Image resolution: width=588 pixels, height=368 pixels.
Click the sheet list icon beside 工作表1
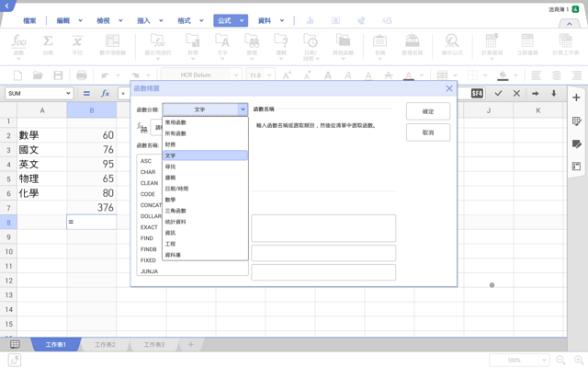point(15,344)
